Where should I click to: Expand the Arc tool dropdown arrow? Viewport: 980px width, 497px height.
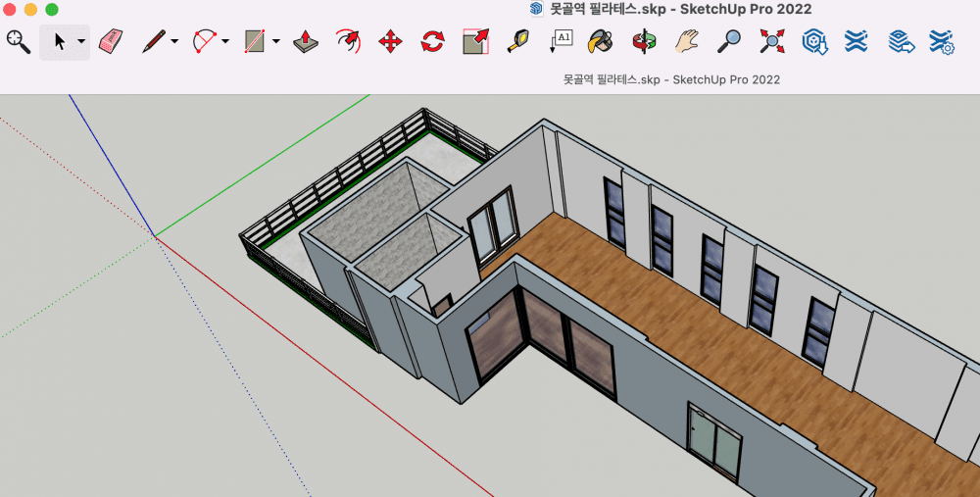(225, 42)
